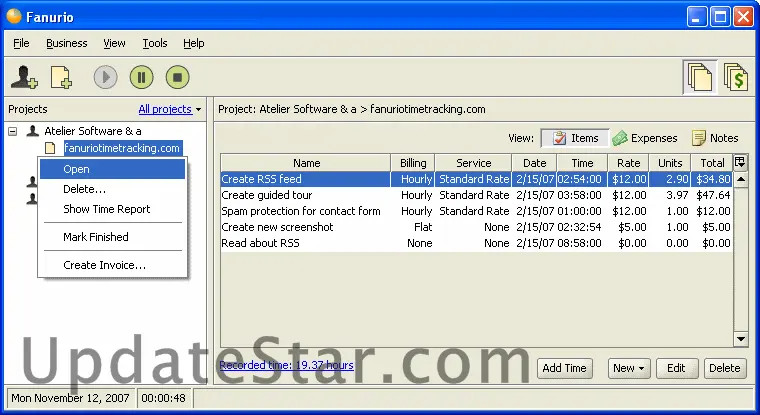Switch to the Items view

575,138
